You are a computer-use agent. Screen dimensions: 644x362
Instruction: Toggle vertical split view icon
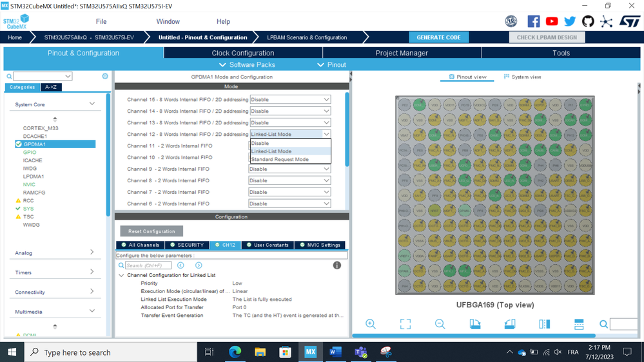point(544,324)
